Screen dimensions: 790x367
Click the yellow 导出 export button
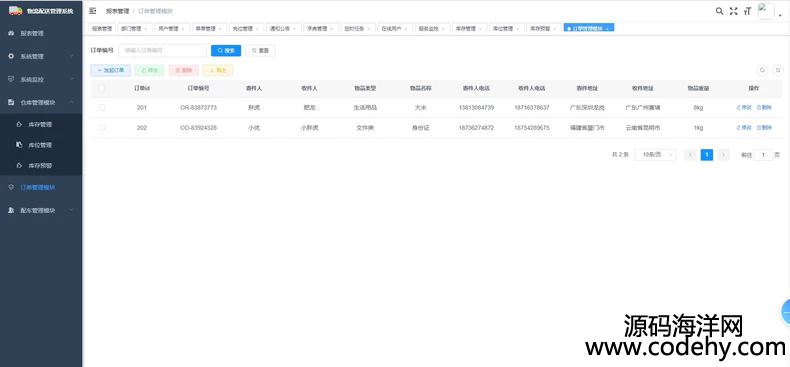tap(218, 71)
